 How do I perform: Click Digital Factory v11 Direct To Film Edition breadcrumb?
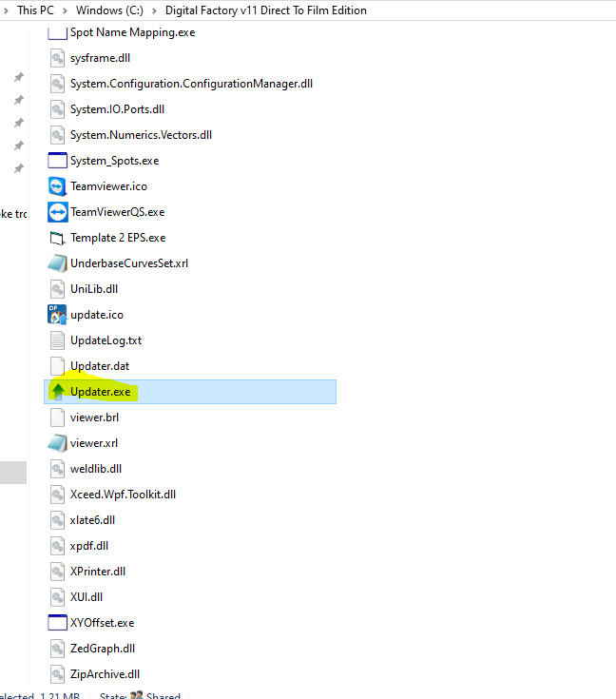265,10
